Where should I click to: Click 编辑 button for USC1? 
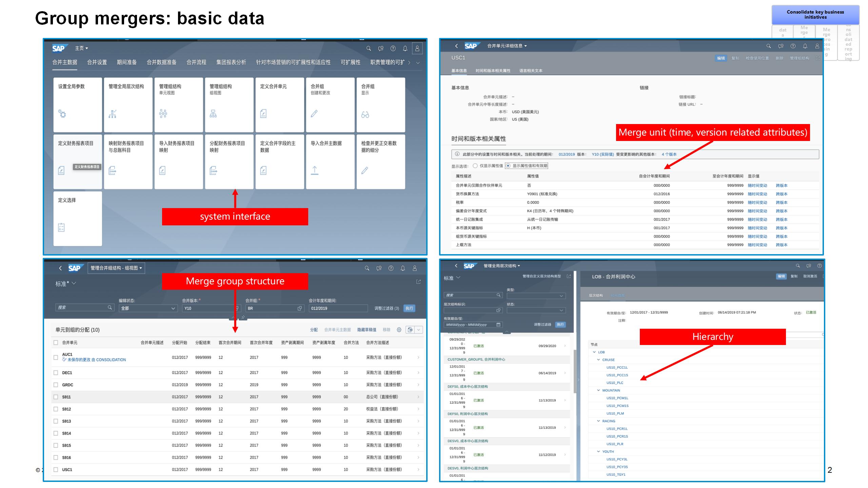point(721,58)
